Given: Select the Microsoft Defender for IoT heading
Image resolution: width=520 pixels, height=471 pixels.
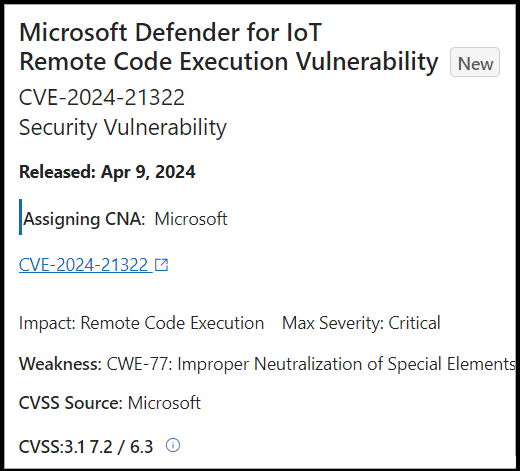Looking at the screenshot, I should pos(170,32).
